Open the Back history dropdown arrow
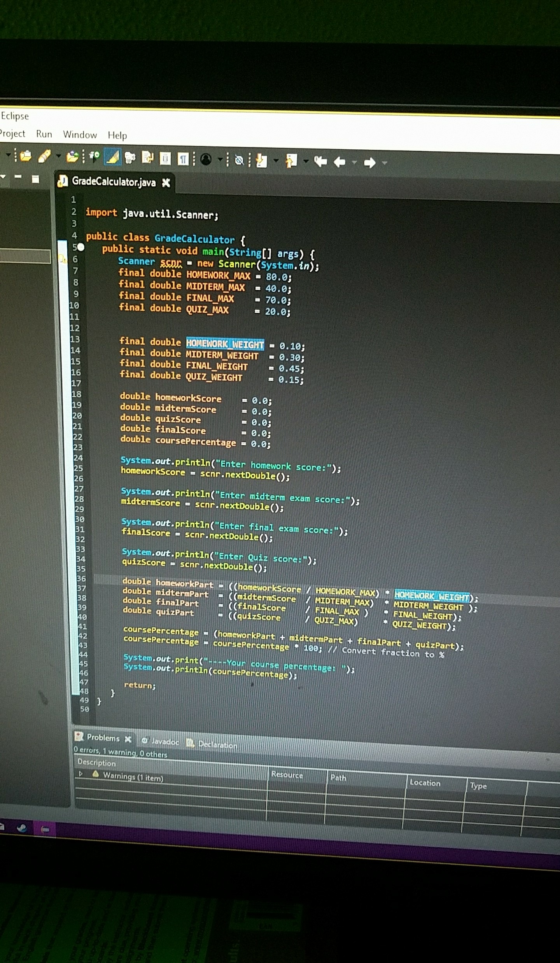Screen dimensions: 560x963 click(x=354, y=162)
